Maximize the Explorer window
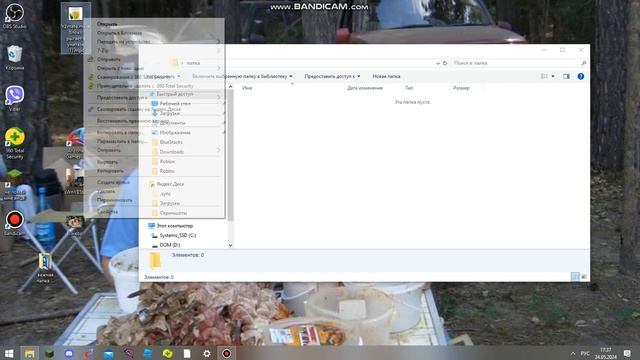This screenshot has height=360, width=640. [x=562, y=50]
